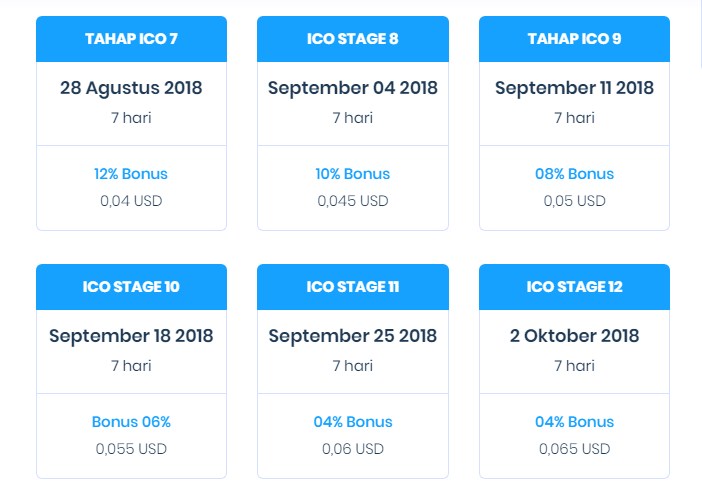Click the 28 Agustus 2018 date
The width and height of the screenshot is (702, 500).
[131, 88]
